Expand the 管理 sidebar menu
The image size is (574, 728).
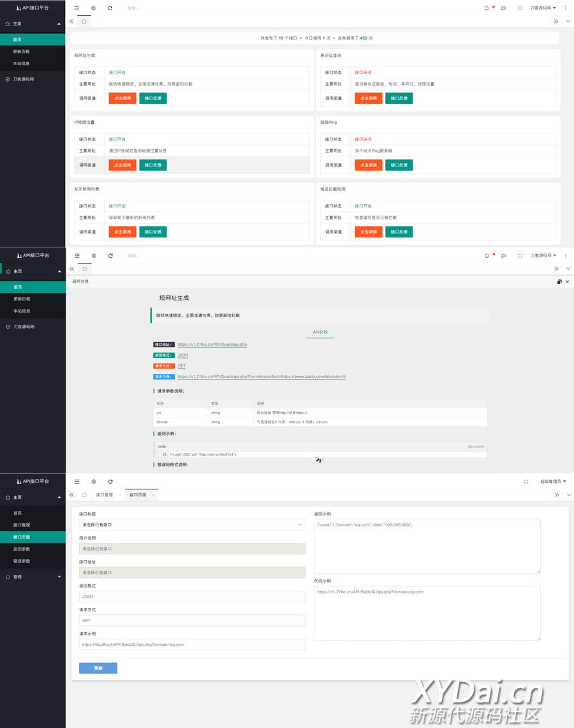coord(33,577)
